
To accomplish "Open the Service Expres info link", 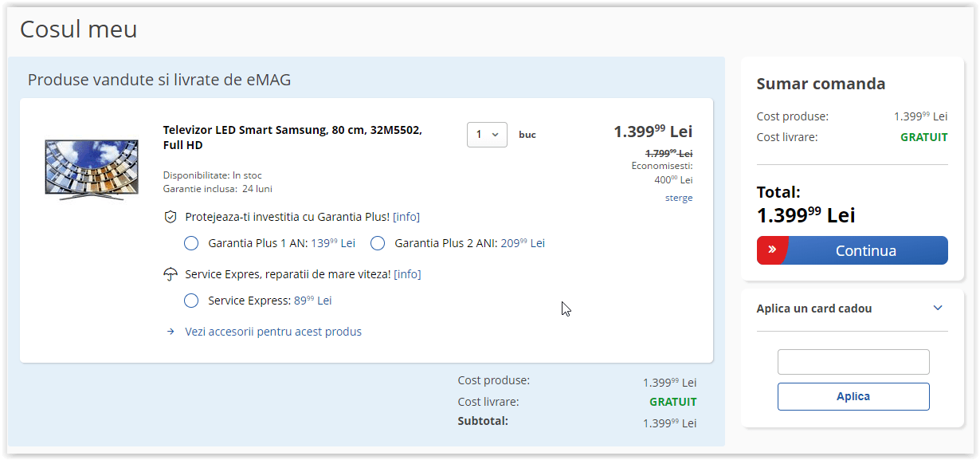I will click(407, 274).
